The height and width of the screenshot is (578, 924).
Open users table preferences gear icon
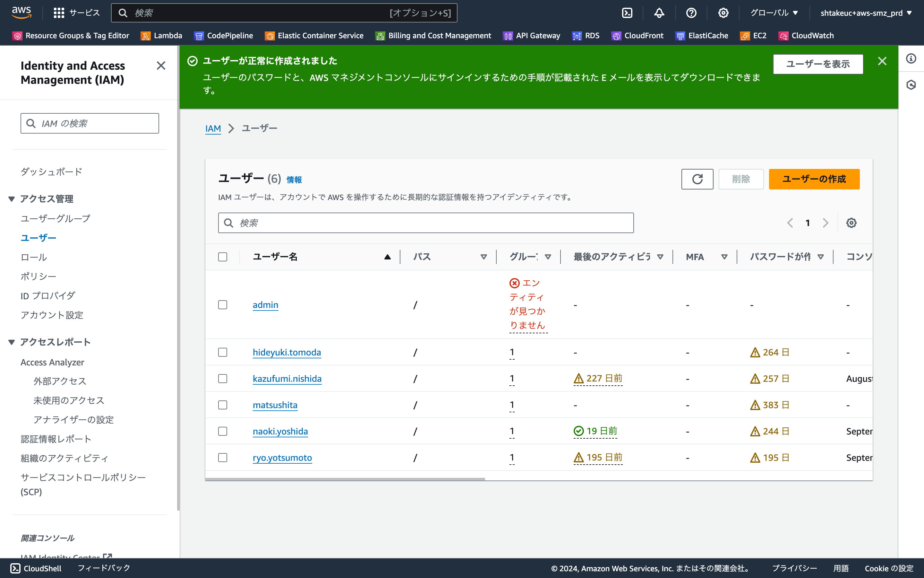pos(851,223)
